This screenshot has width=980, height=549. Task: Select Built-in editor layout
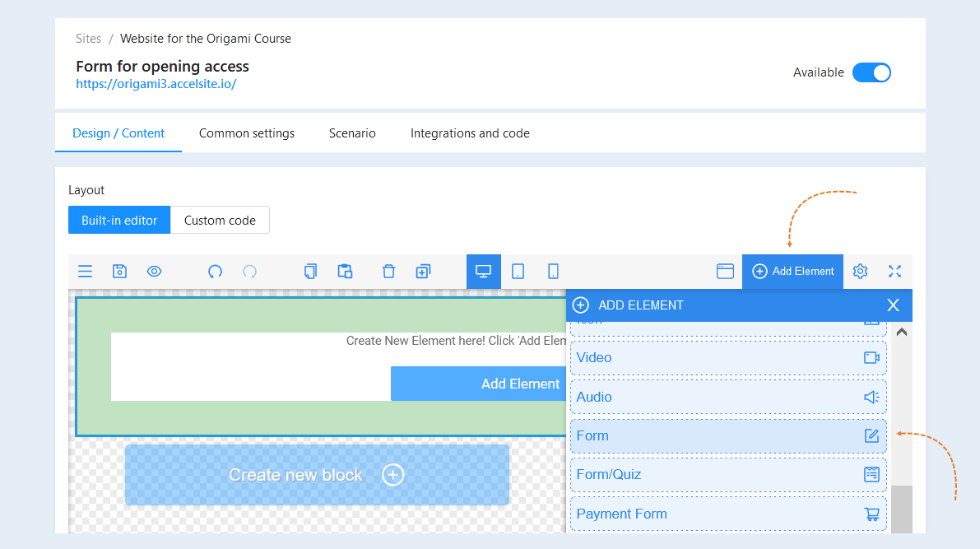pos(119,220)
